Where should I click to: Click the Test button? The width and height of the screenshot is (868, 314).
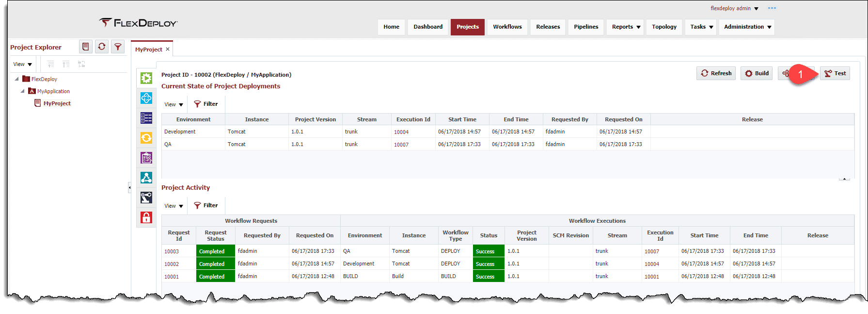pyautogui.click(x=835, y=73)
